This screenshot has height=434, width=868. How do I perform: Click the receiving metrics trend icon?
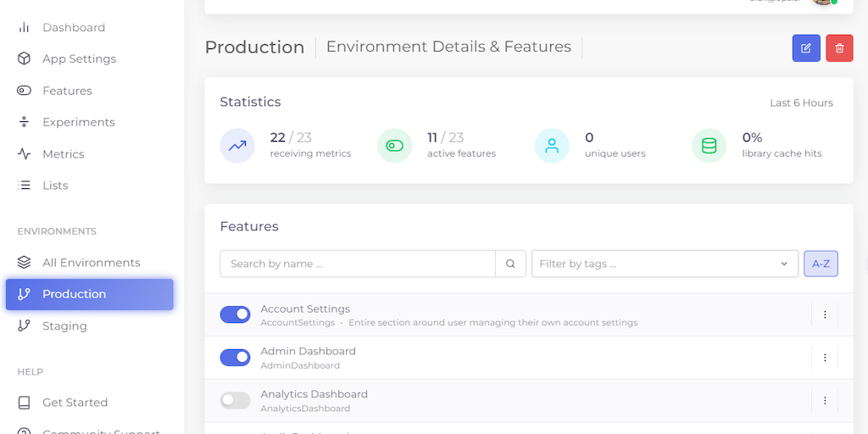(237, 146)
